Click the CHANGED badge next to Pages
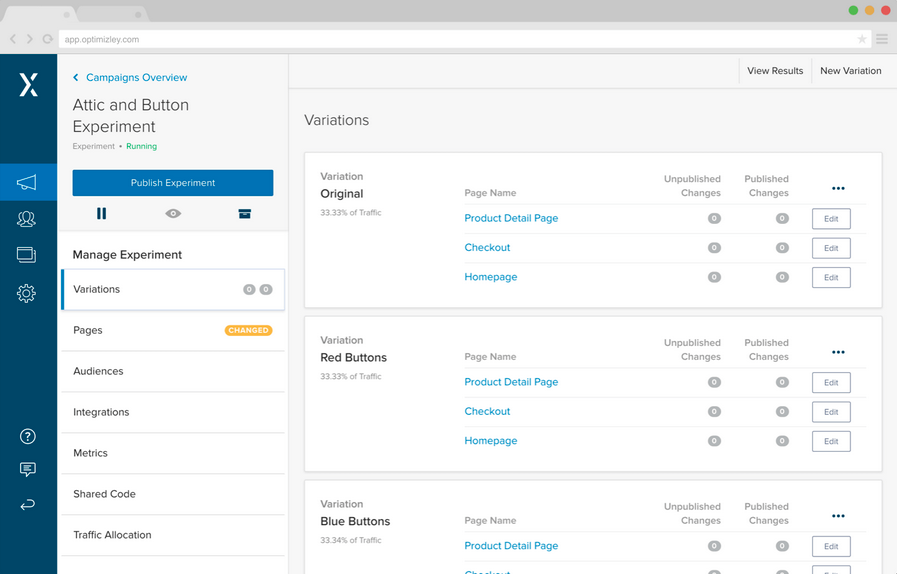 (x=248, y=330)
